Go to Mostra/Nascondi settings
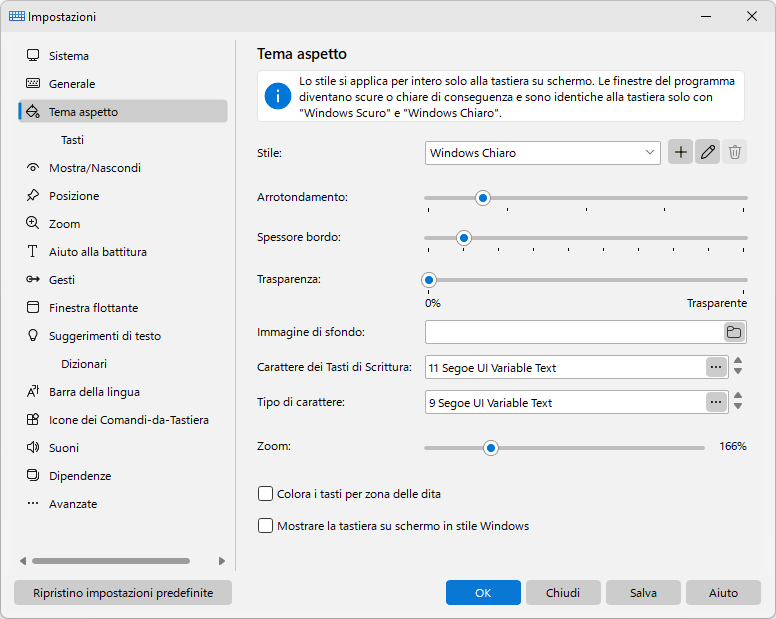The height and width of the screenshot is (619, 776). [123, 168]
